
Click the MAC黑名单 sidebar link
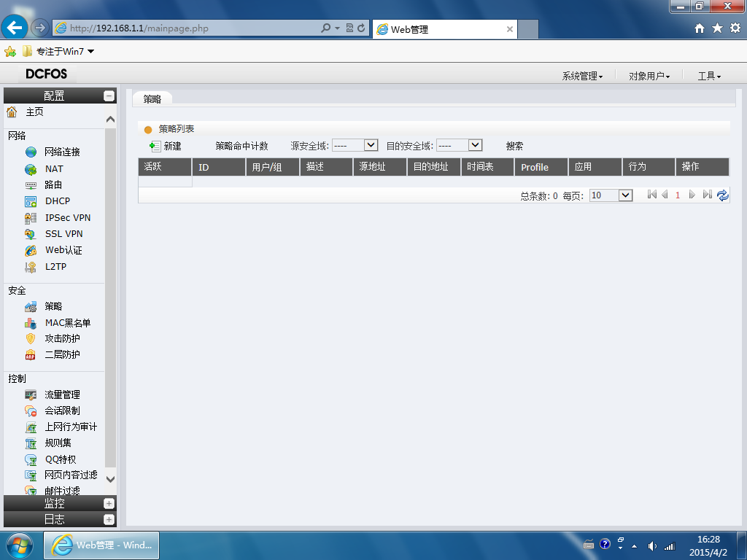click(68, 323)
